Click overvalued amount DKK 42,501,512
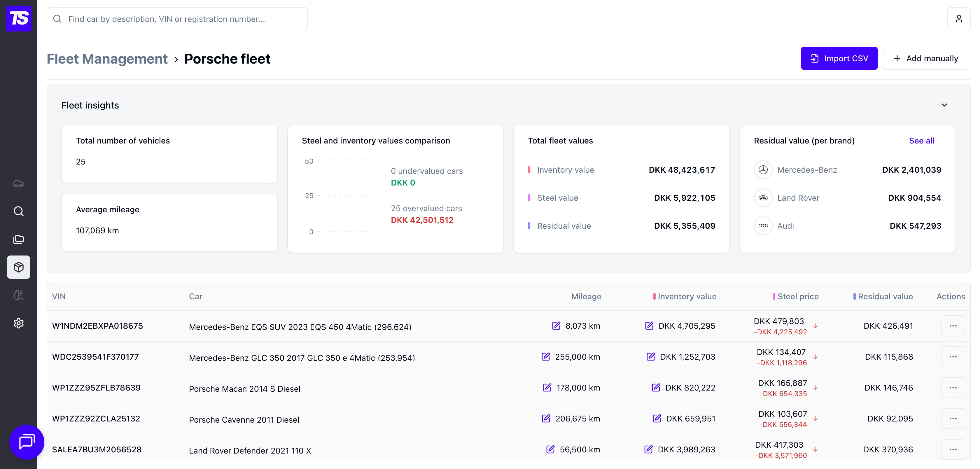 [x=422, y=220]
